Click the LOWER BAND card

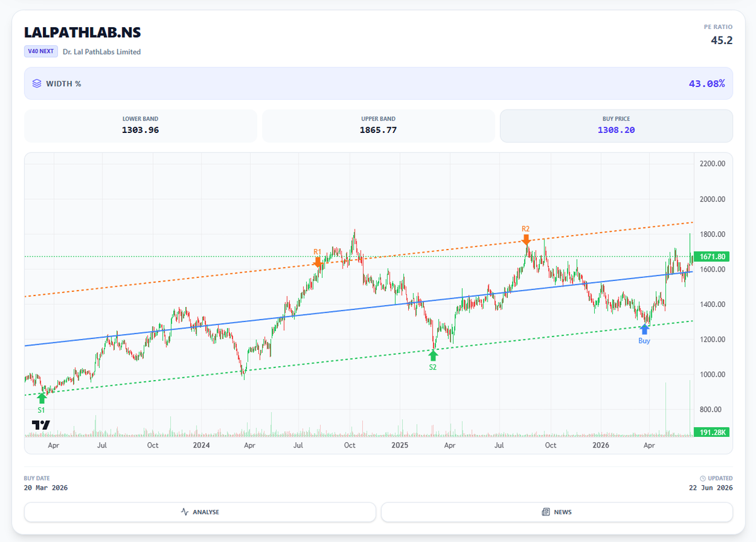tap(140, 126)
